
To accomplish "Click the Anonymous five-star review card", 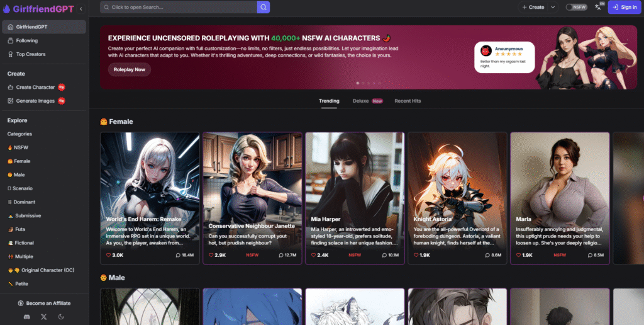I will pos(504,57).
